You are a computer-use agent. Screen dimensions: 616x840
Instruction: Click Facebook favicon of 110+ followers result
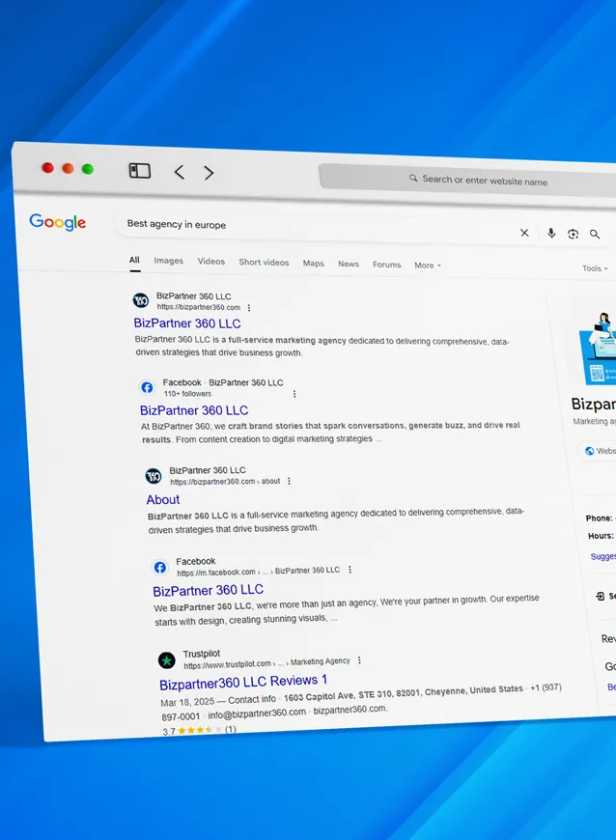147,387
